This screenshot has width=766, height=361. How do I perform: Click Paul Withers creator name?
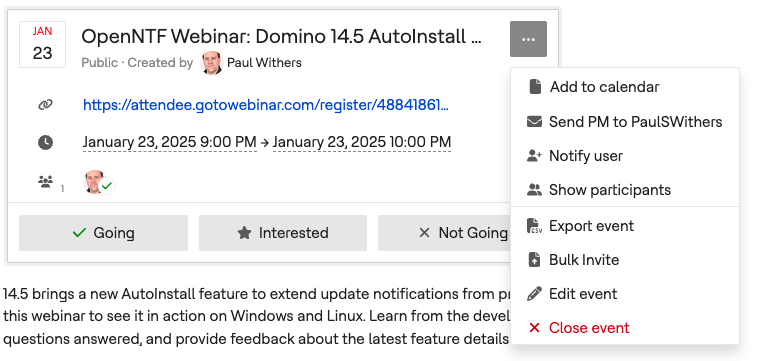point(264,63)
